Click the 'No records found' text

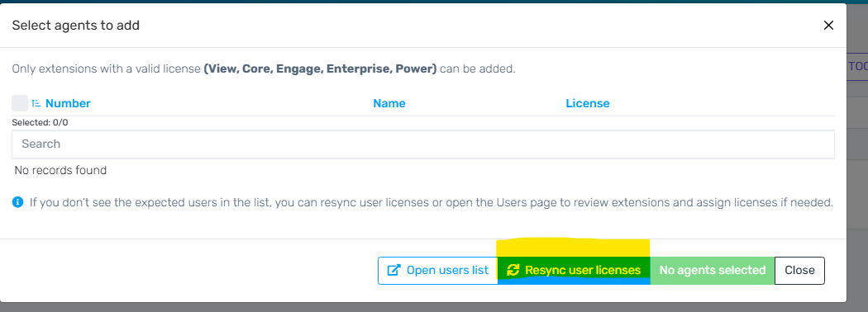pyautogui.click(x=60, y=170)
